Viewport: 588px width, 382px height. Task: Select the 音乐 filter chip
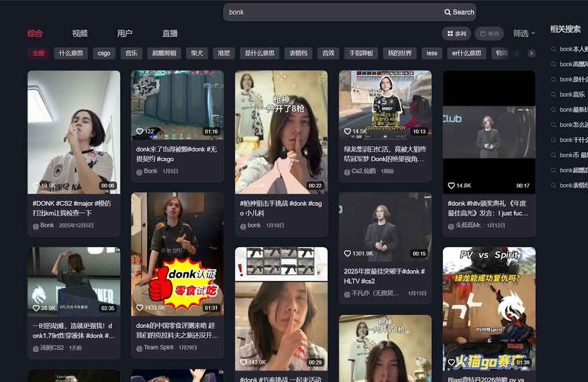click(131, 53)
